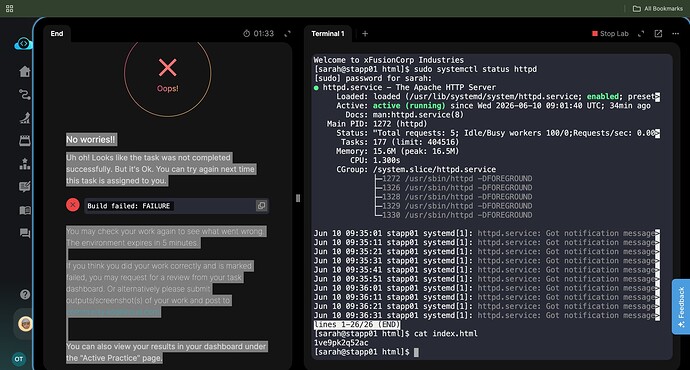Click the 1330 /usr/sbin/httpd process line

pos(454,215)
